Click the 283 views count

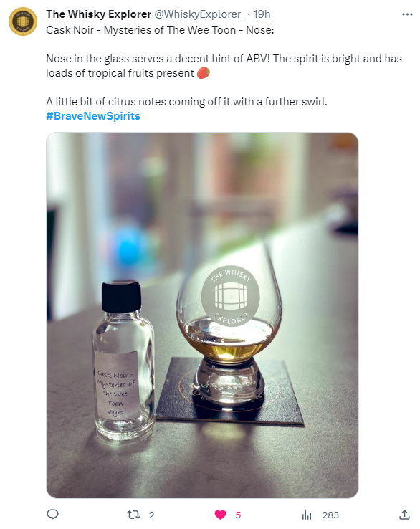pos(330,515)
